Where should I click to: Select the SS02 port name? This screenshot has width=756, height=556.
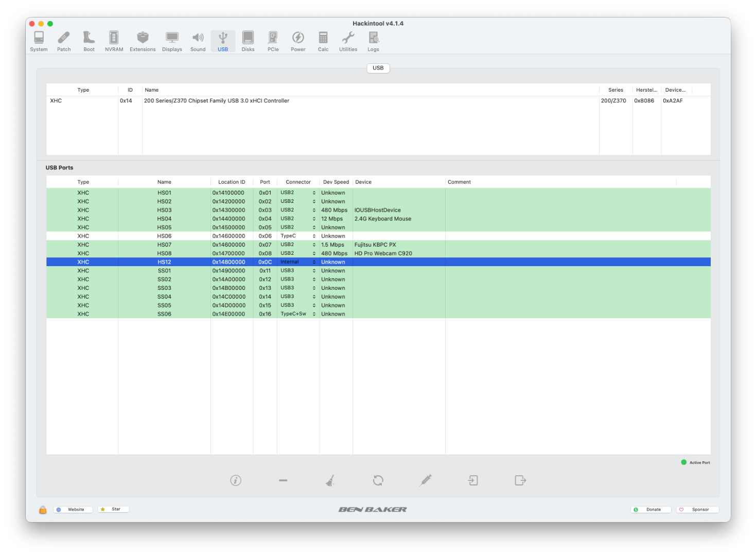[x=164, y=280]
